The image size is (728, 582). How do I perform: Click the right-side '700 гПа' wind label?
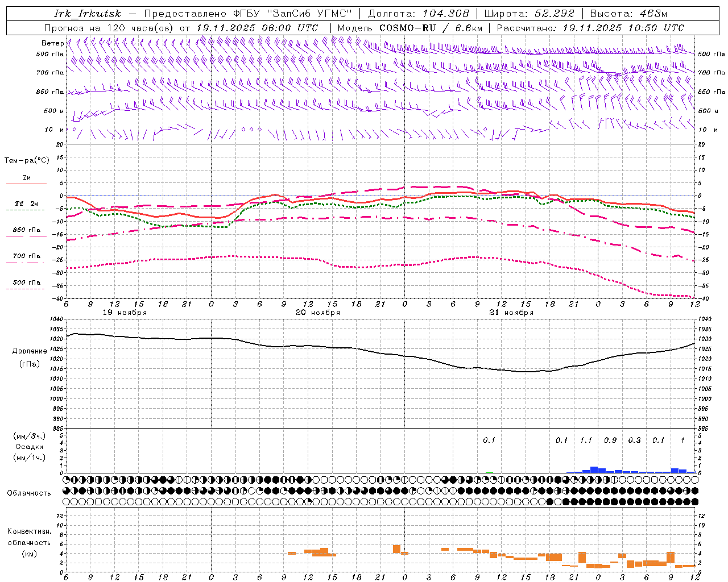[712, 73]
